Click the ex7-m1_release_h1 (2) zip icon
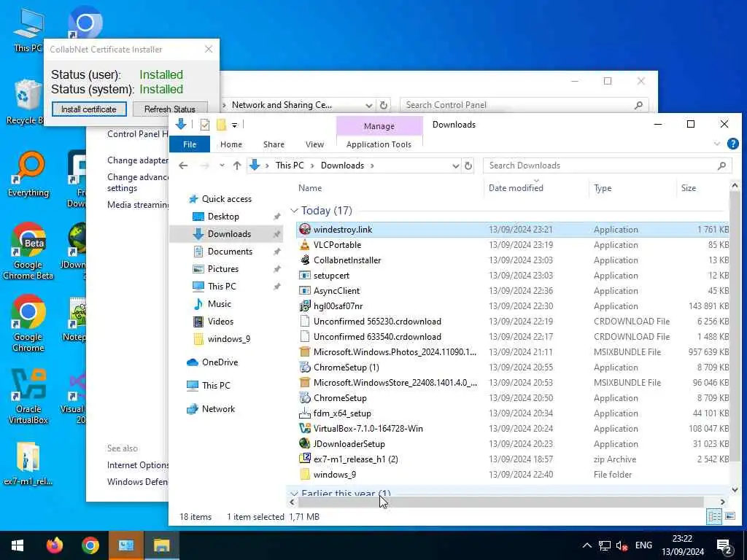The image size is (747, 560). (304, 459)
